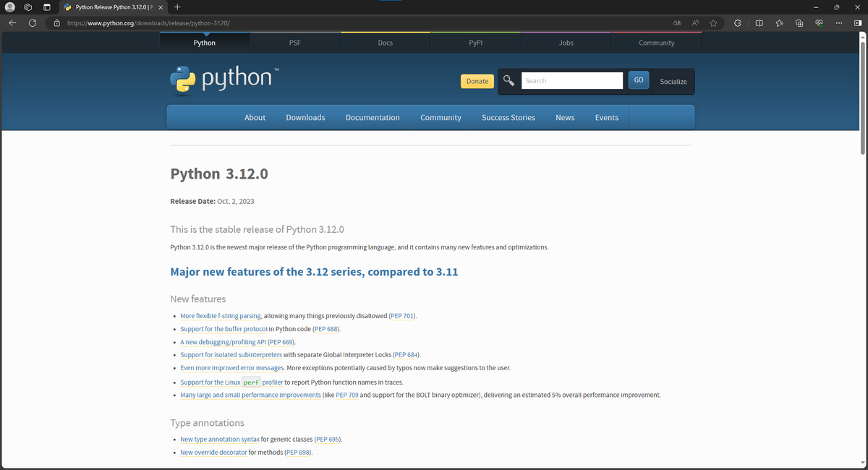The image size is (868, 470).
Task: Open the PEP 688 link
Action: tap(325, 329)
